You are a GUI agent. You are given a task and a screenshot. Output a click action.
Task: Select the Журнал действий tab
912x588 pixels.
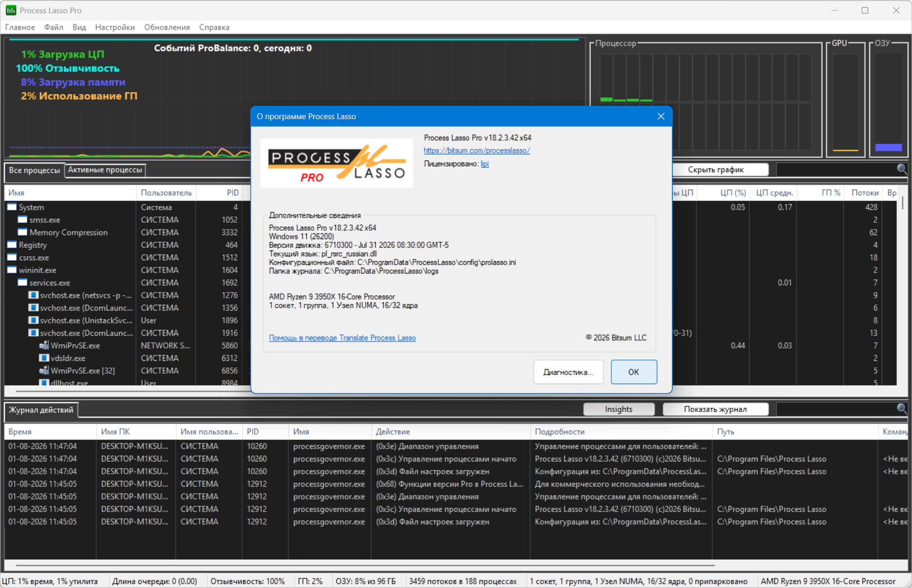41,410
